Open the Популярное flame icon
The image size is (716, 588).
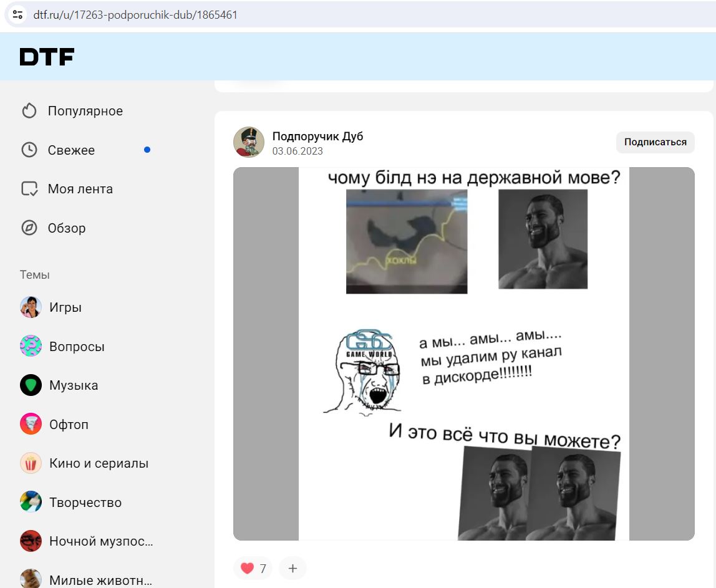coord(29,111)
